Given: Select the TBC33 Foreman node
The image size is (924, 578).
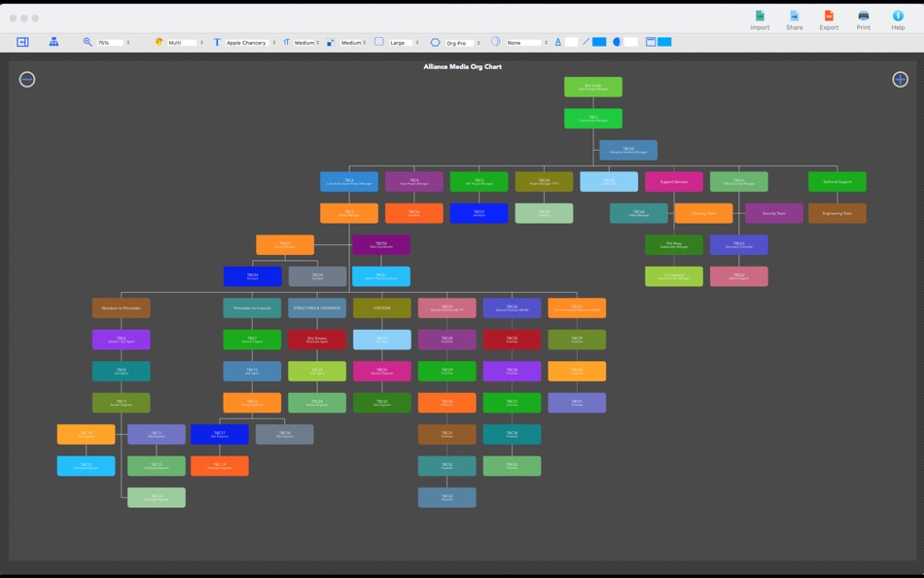Looking at the screenshot, I should coord(446,497).
